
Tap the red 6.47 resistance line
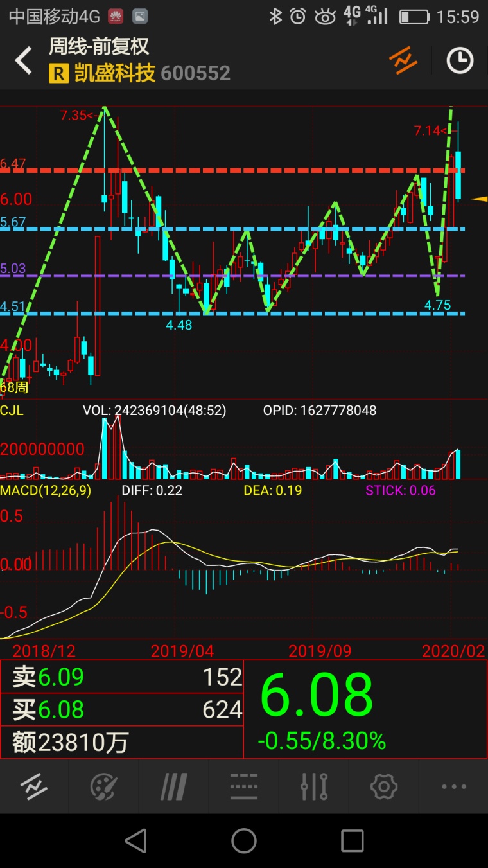point(257,170)
